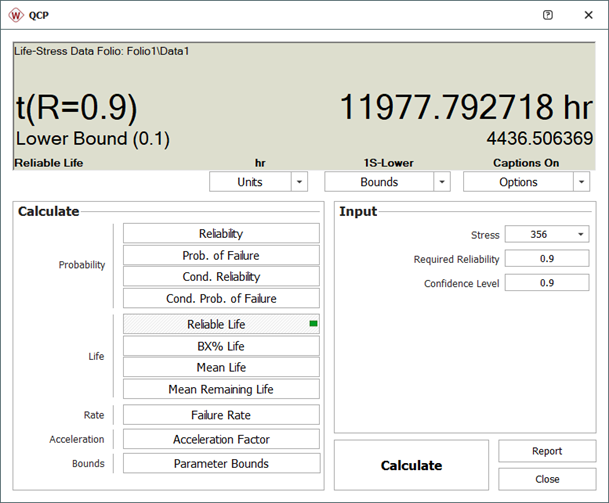
Task: Expand the Options dropdown arrow
Action: (581, 182)
